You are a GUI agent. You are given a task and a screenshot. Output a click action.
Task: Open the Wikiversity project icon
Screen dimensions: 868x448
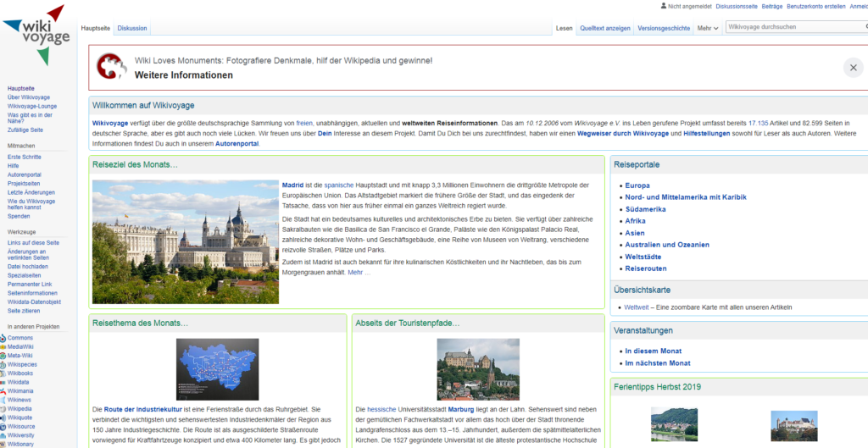click(x=3, y=435)
